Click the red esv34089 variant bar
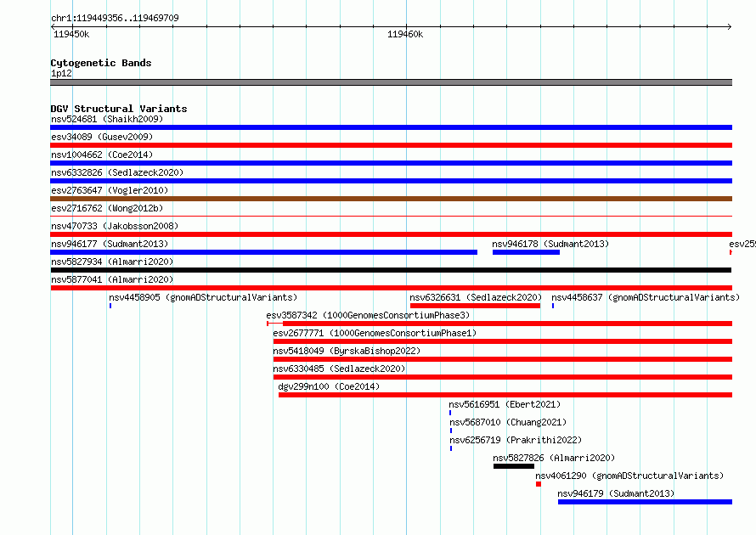This screenshot has height=535, width=756. tap(391, 145)
